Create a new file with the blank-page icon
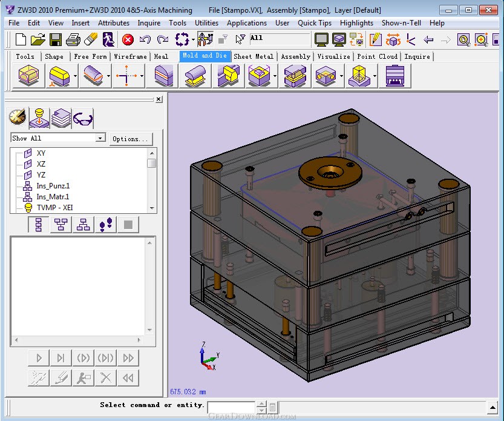 21,39
